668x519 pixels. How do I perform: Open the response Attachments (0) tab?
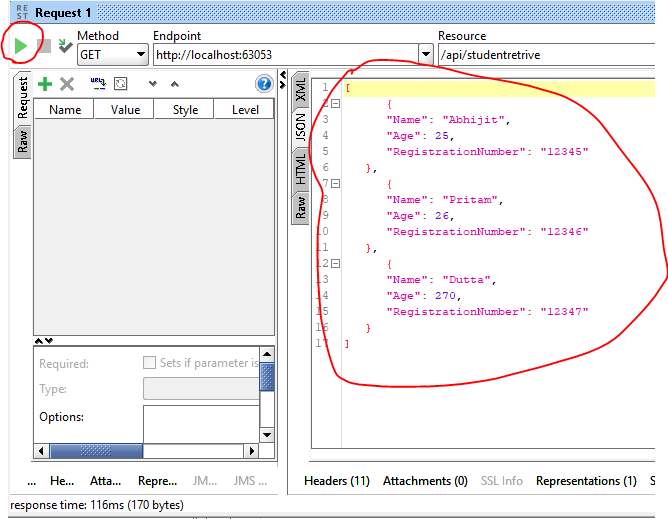point(425,481)
